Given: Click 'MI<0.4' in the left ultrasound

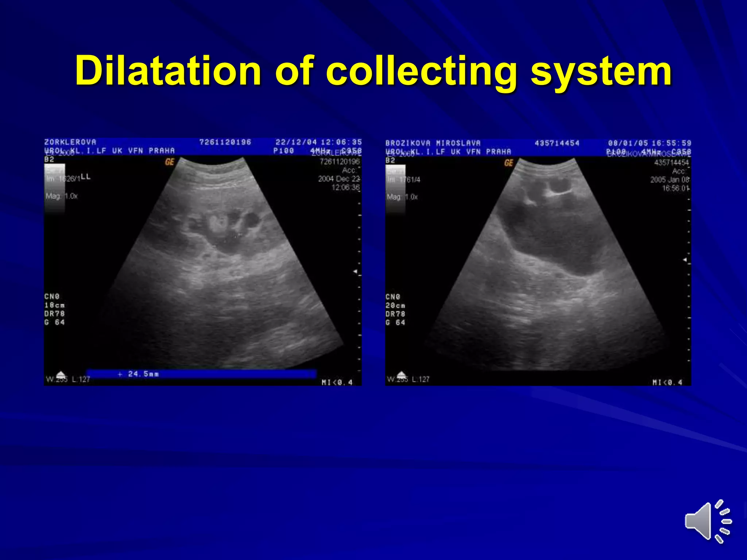Looking at the screenshot, I should [337, 382].
